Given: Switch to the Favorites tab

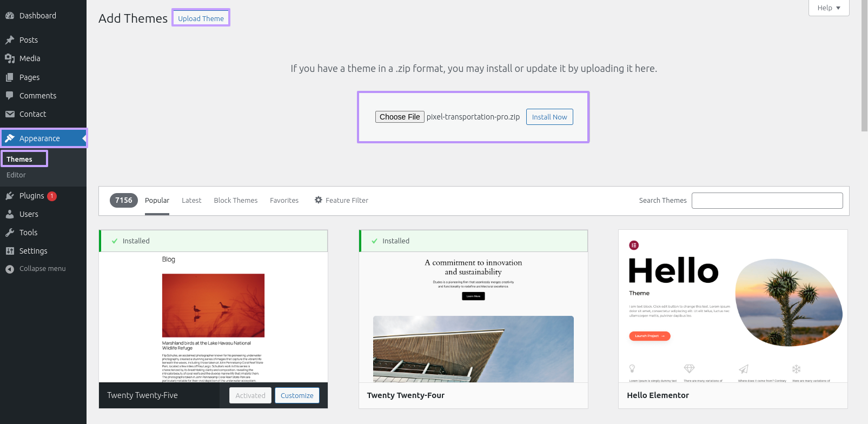Looking at the screenshot, I should 284,201.
